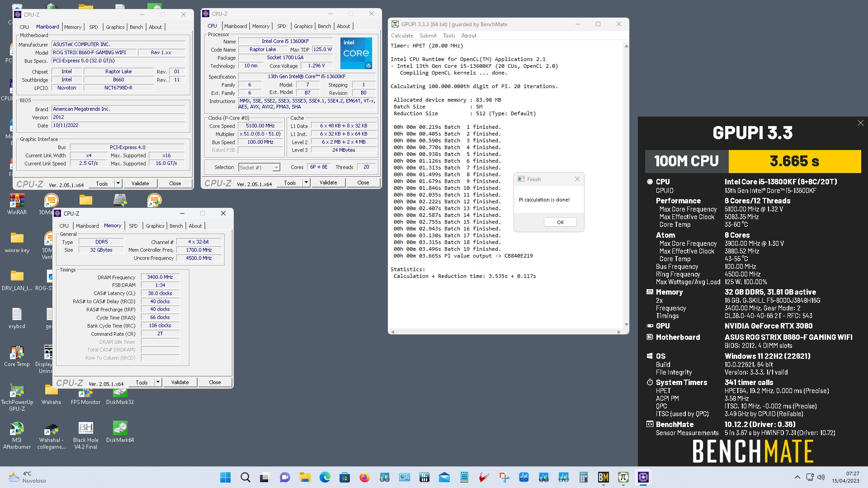Open the esybcd text file icon

click(x=17, y=318)
